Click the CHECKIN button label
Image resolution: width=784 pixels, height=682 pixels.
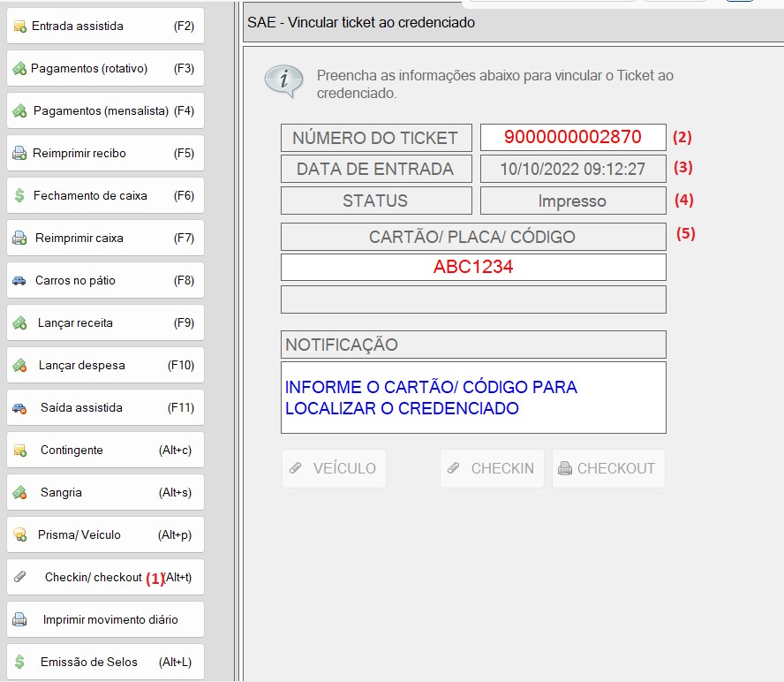[502, 468]
